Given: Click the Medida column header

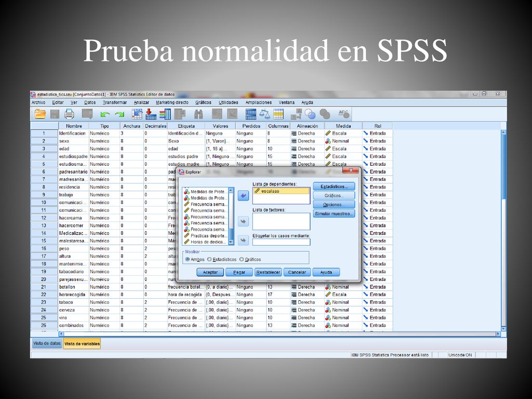Looking at the screenshot, I should click(x=343, y=126).
